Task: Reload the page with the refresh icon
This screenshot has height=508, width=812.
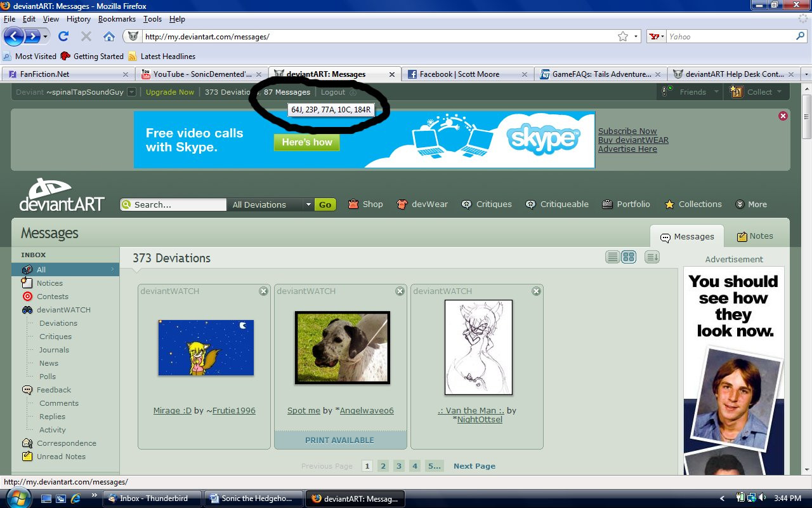Action: click(x=63, y=36)
